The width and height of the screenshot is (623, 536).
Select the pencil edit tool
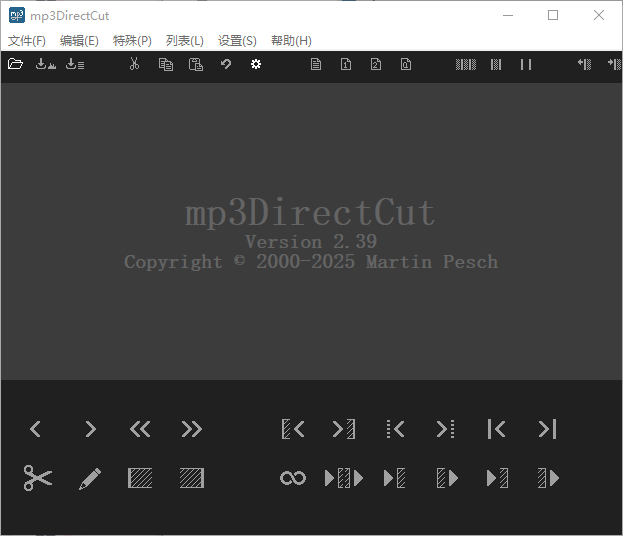(90, 478)
